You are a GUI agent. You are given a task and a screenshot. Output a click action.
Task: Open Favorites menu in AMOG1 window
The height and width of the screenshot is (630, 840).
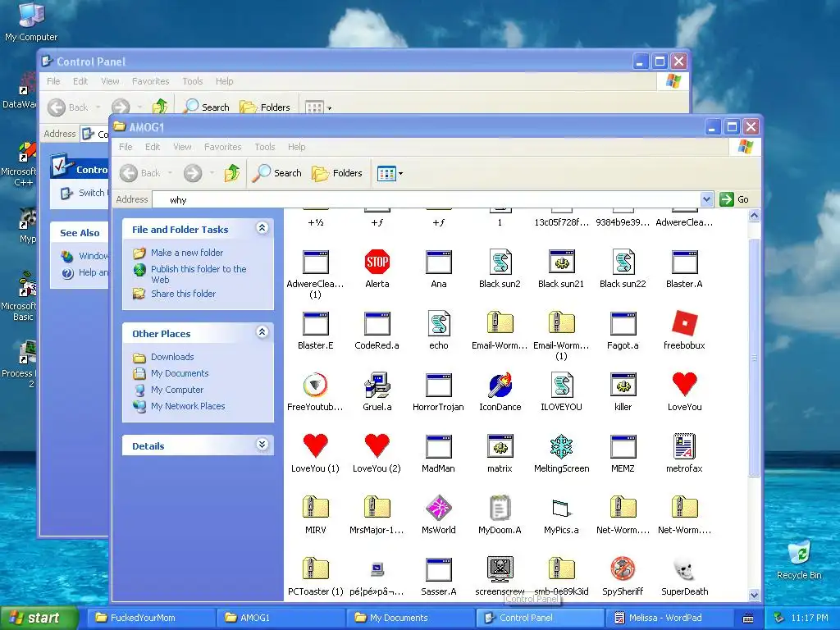click(223, 147)
